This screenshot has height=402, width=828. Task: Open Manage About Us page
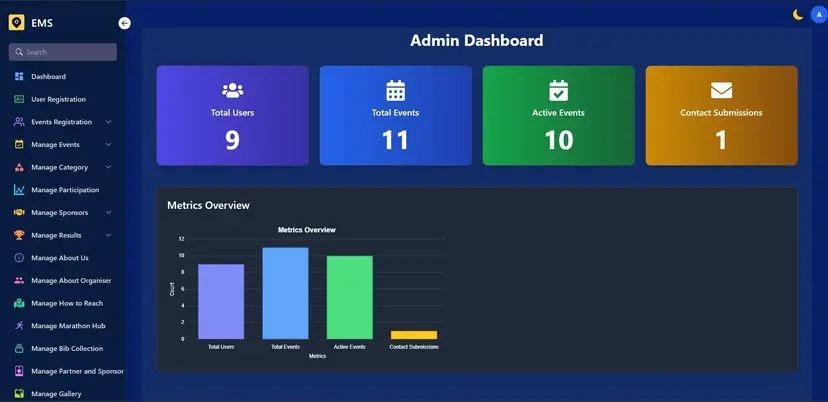tap(60, 258)
